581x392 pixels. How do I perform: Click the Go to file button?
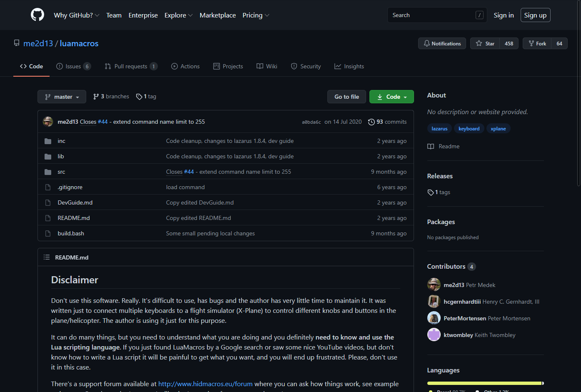347,97
